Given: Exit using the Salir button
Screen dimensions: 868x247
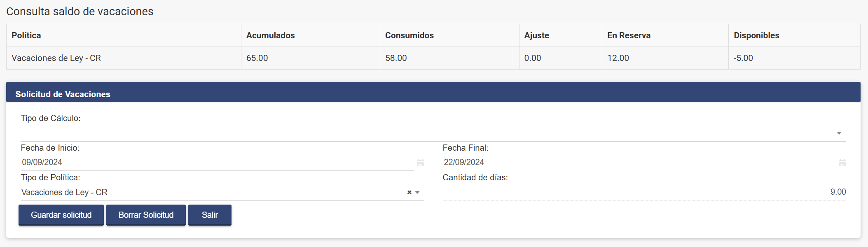Looking at the screenshot, I should click(x=210, y=215).
